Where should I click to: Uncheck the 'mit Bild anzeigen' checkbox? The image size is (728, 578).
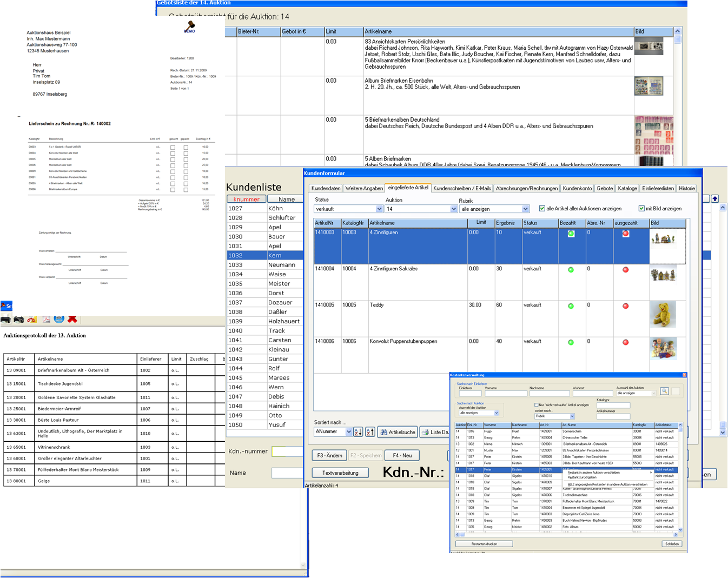[641, 209]
